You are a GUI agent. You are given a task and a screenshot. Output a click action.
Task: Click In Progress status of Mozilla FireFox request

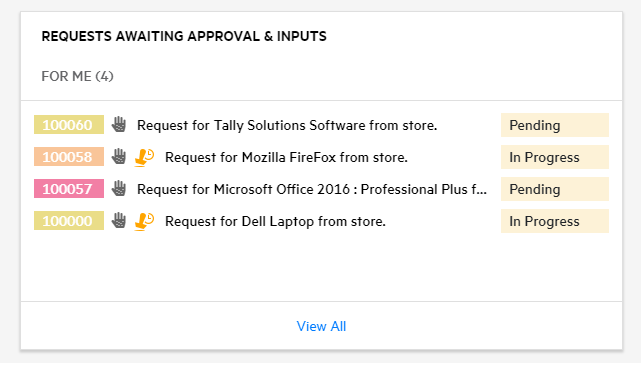tap(555, 157)
